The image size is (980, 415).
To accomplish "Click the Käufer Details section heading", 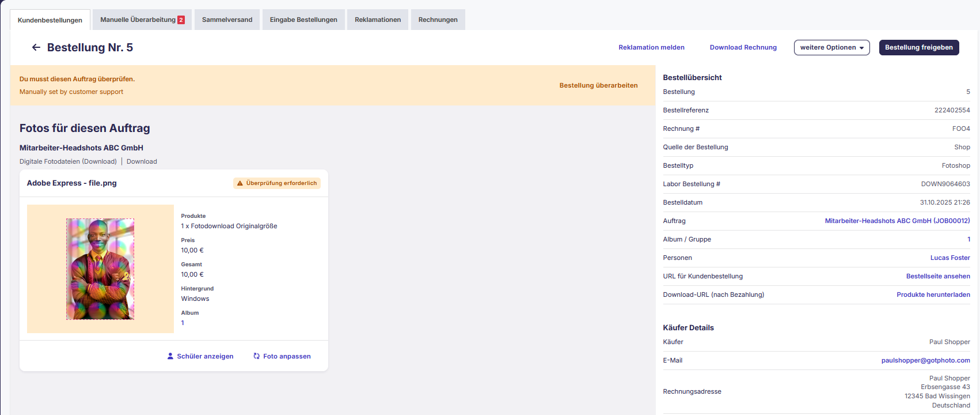I will 688,327.
